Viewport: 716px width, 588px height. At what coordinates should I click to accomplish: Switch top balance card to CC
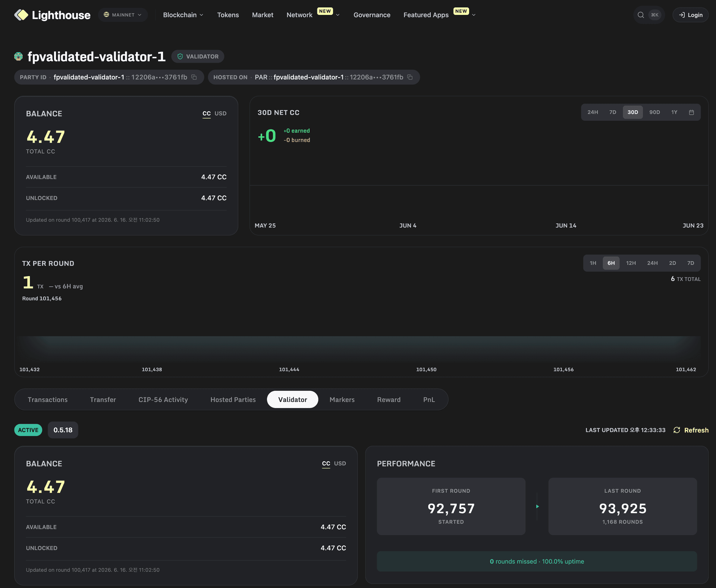point(207,113)
